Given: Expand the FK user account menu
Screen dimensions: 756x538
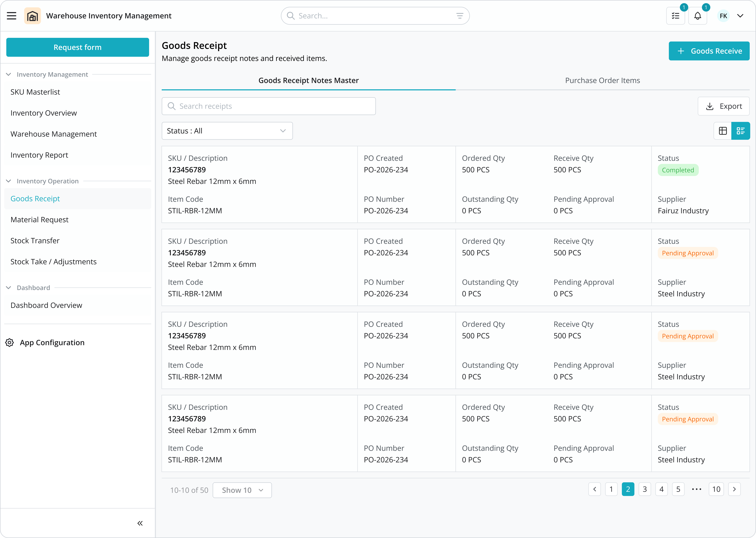Looking at the screenshot, I should pyautogui.click(x=740, y=16).
